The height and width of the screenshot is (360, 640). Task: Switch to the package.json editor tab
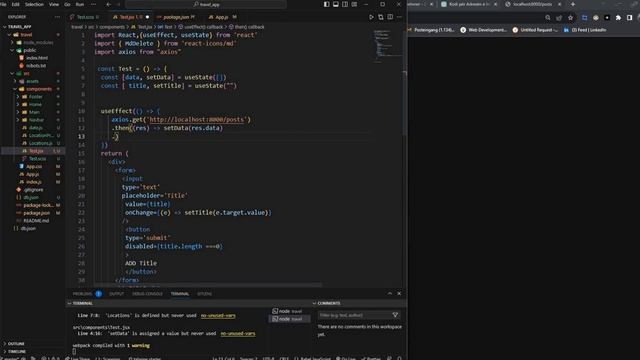[x=176, y=17]
